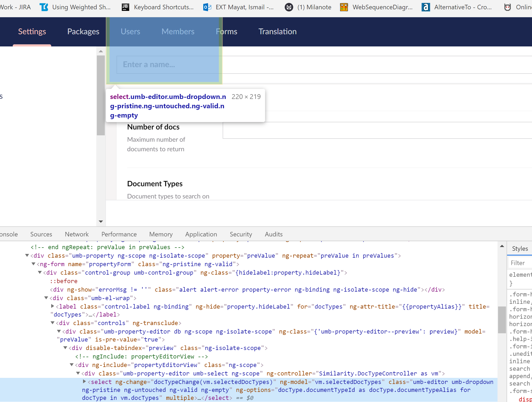
Task: Expand the select element node
Action: click(x=84, y=382)
